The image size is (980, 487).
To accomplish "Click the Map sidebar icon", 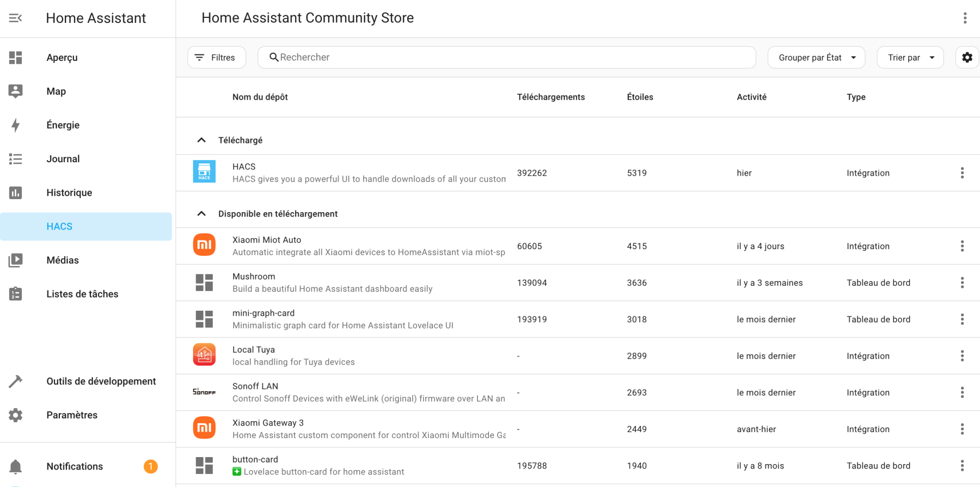I will tap(15, 91).
